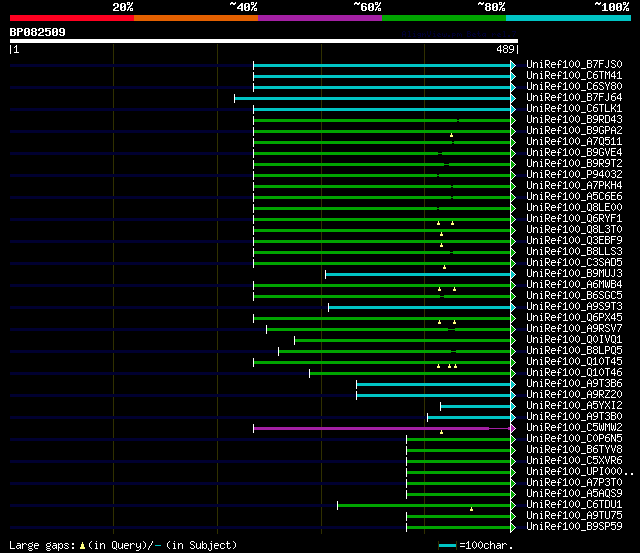This screenshot has height=553, width=640.
Task: Click UniRef100_A9RZ20 label
Action: [x=574, y=395]
